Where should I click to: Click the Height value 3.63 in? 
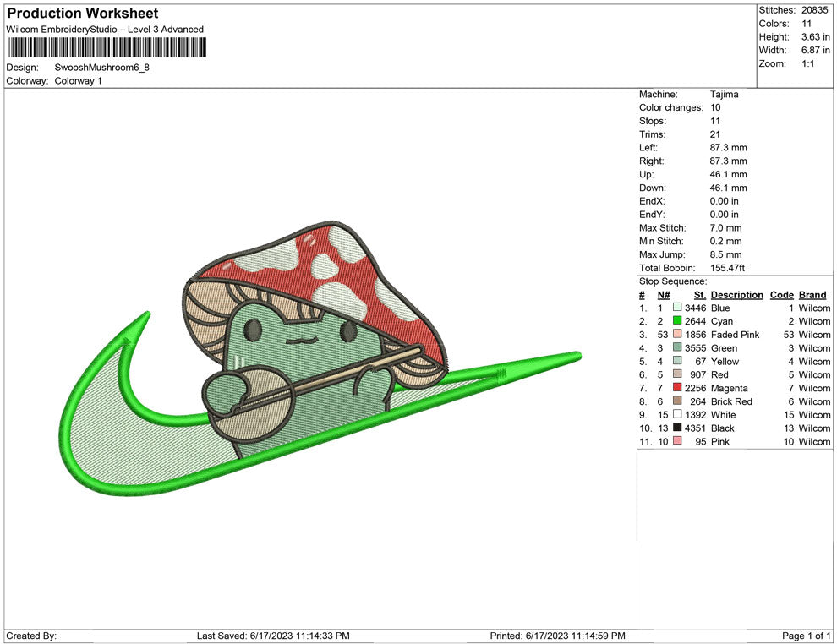[x=815, y=37]
